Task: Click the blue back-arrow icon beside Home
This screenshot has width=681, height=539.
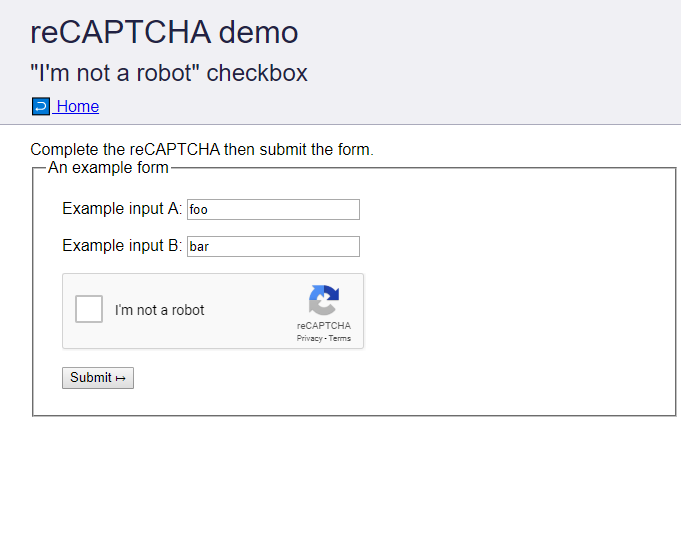Action: [x=40, y=106]
